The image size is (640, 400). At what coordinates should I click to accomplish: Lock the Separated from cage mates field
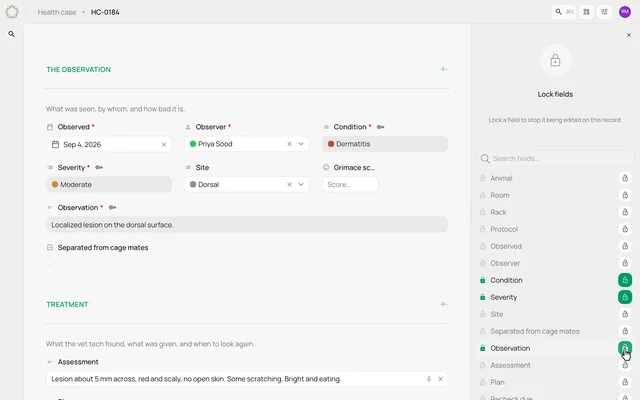coord(625,331)
